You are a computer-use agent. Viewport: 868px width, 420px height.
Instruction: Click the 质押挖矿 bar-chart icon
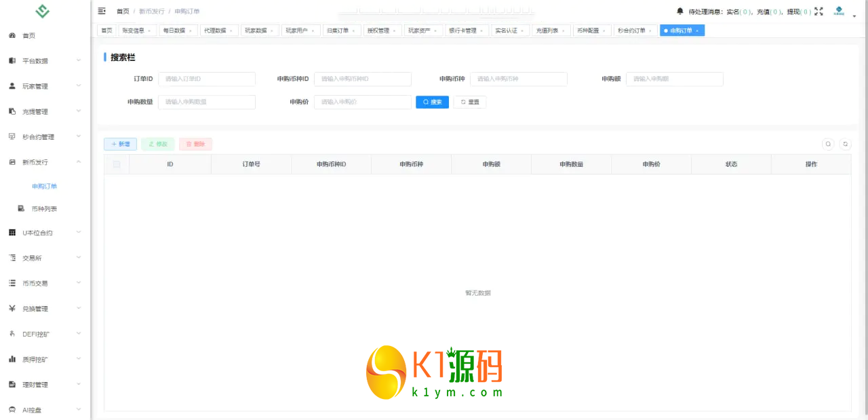12,359
